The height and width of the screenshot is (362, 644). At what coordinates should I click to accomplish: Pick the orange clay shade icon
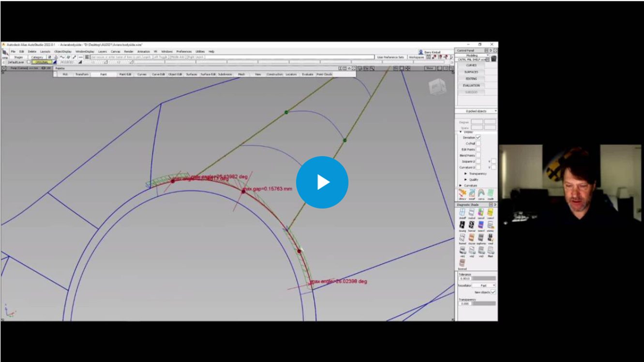(x=472, y=238)
